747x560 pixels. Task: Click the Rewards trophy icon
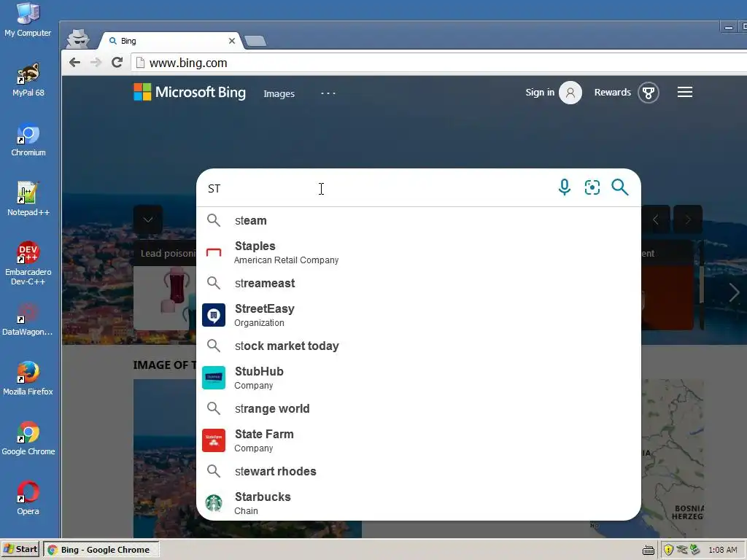(x=649, y=93)
